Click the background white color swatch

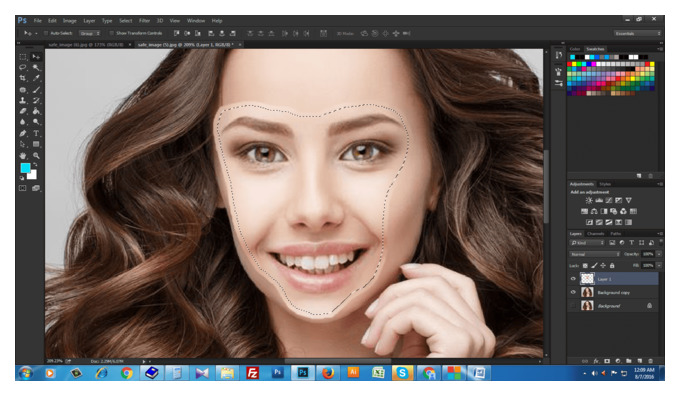point(33,175)
